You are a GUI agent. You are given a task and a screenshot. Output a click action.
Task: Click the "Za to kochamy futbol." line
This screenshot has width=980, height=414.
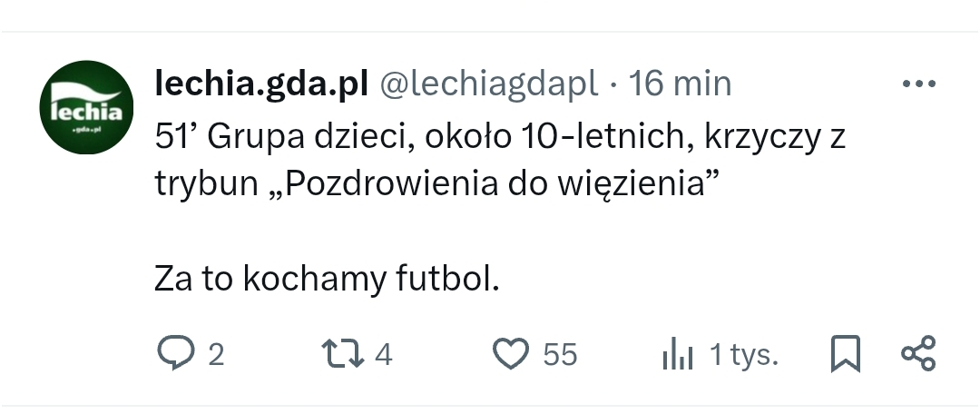point(328,280)
